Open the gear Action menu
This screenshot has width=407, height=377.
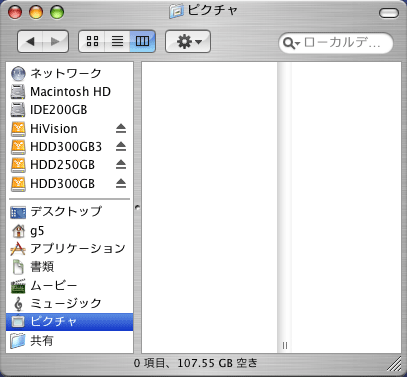coord(188,41)
